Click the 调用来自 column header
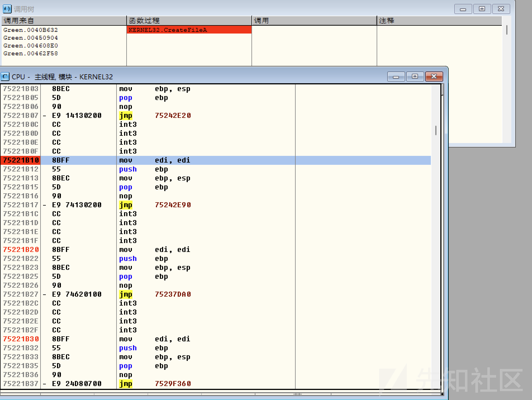 [64, 21]
